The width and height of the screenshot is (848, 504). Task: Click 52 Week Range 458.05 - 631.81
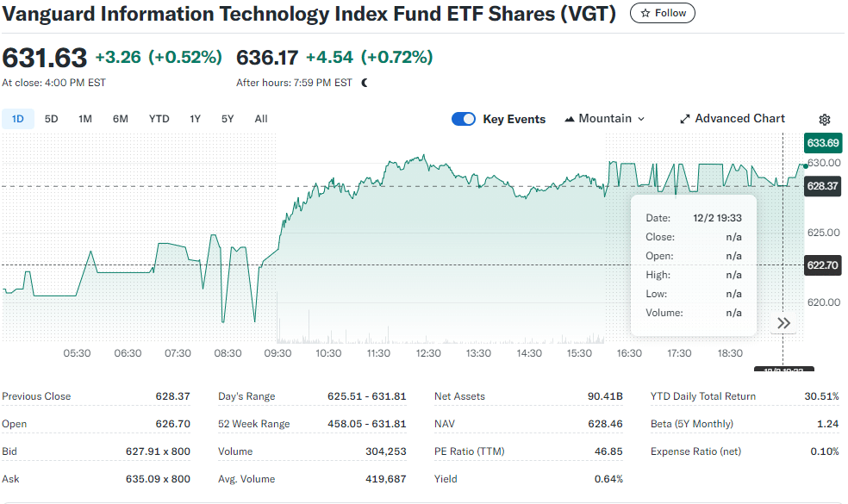point(366,424)
